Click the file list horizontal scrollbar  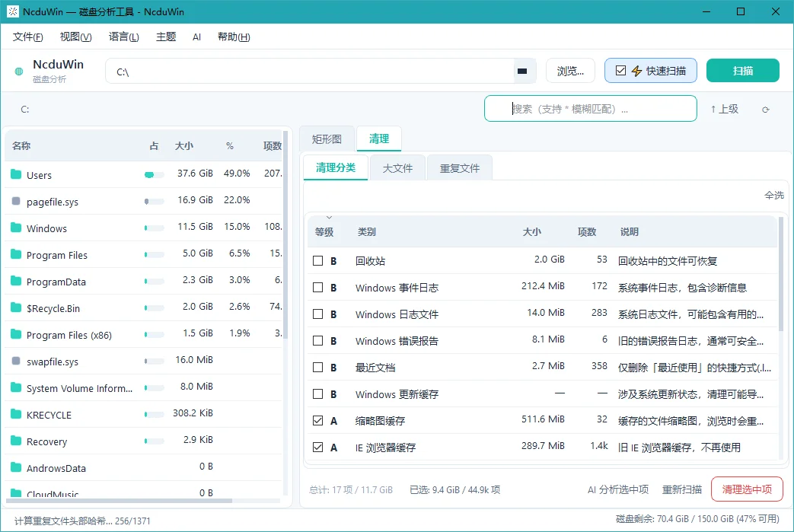click(x=120, y=501)
